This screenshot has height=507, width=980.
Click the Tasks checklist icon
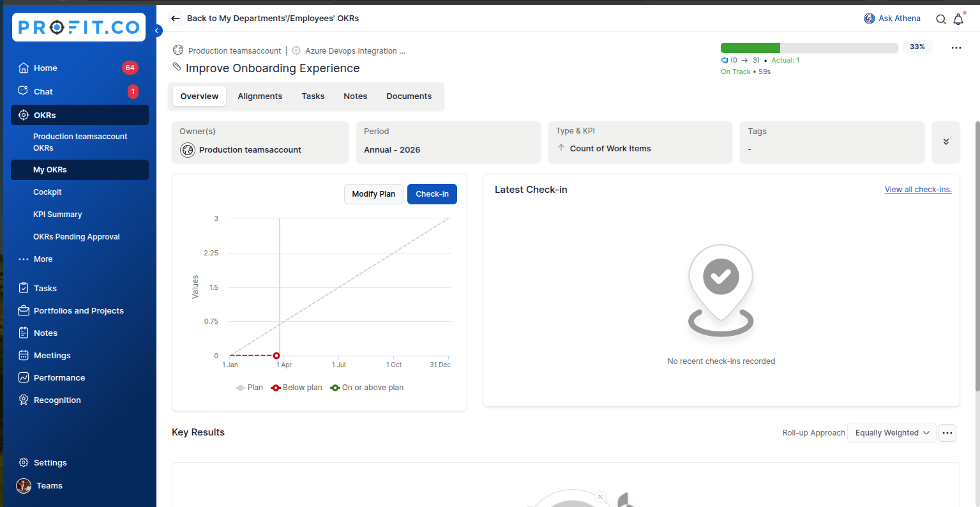click(24, 288)
